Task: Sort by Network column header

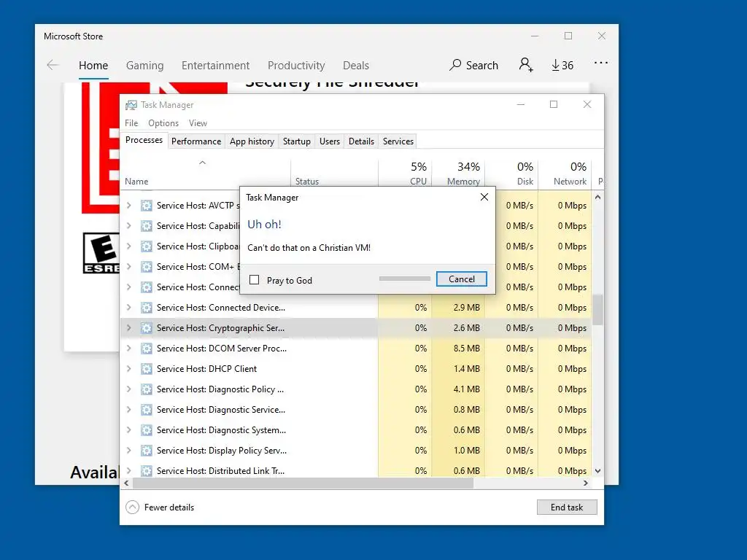Action: (x=565, y=174)
